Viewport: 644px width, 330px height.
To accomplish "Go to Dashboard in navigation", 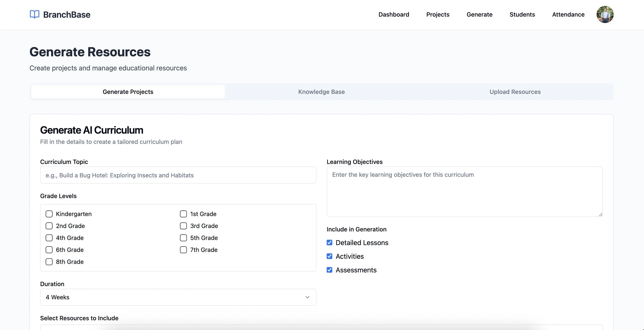I will (x=394, y=14).
